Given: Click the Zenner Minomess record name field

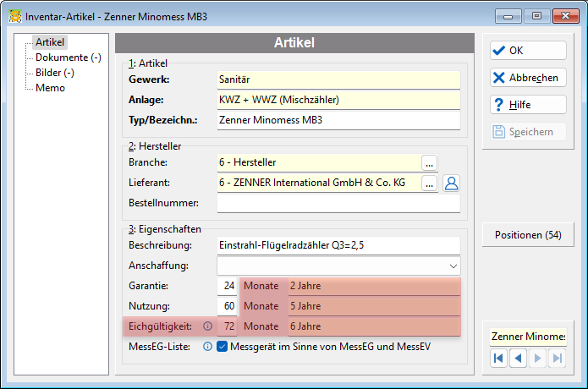Looking at the screenshot, I should coord(528,337).
